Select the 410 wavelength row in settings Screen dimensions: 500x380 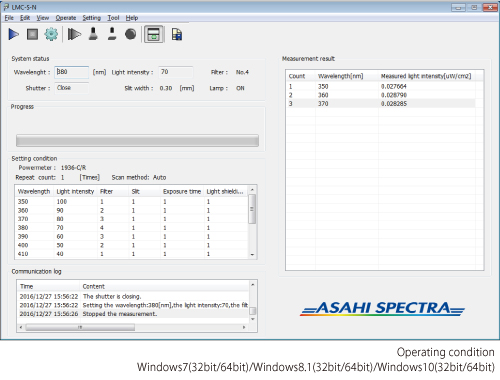coord(132,254)
